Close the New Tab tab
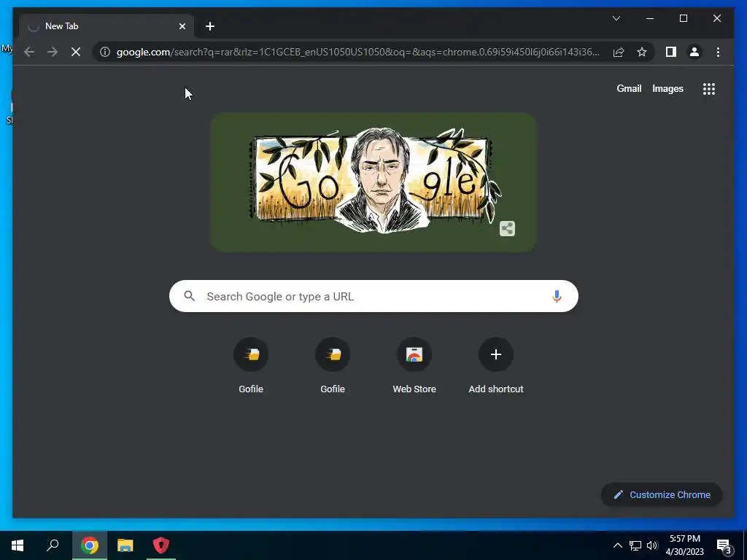Viewport: 747px width, 560px height. 182,26
